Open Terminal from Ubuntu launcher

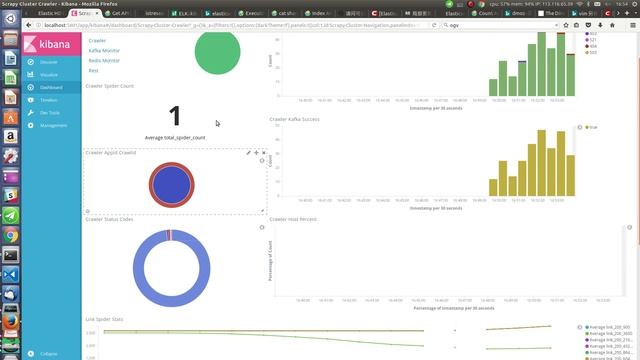pos(11,255)
